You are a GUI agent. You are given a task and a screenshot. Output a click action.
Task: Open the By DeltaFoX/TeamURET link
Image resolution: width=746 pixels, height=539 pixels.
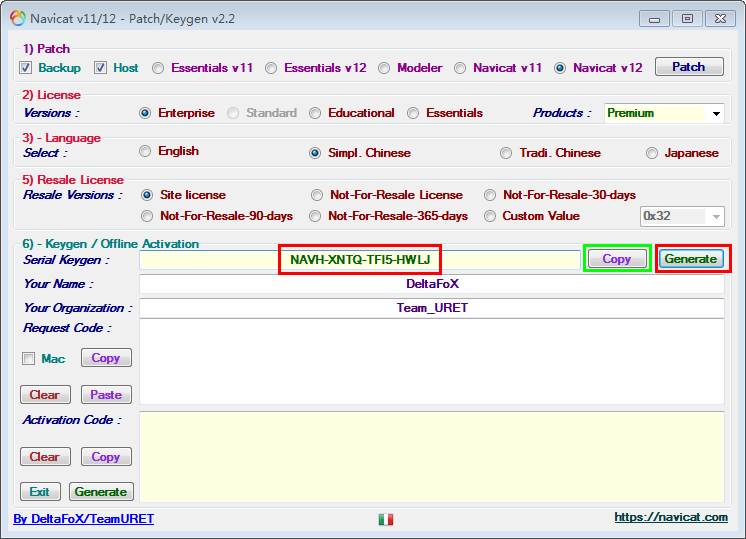(x=84, y=519)
